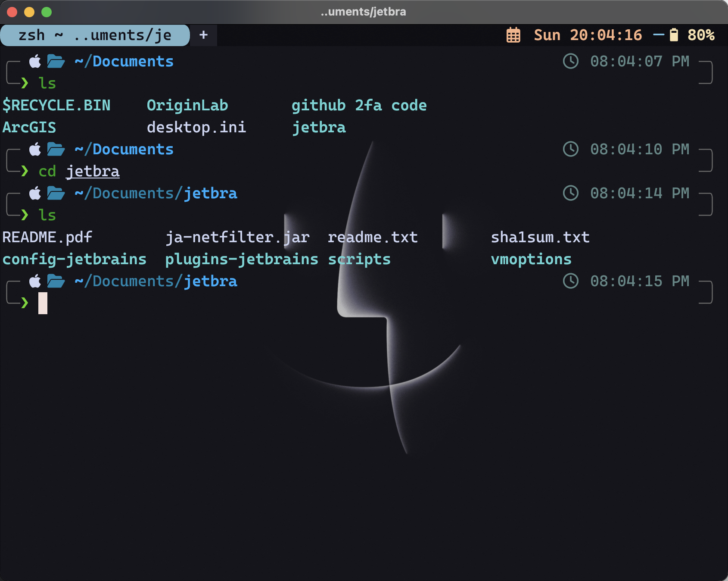728x581 pixels.
Task: Click ~/Documents/jetbra path at 08:04:14 PM
Action: 156,193
